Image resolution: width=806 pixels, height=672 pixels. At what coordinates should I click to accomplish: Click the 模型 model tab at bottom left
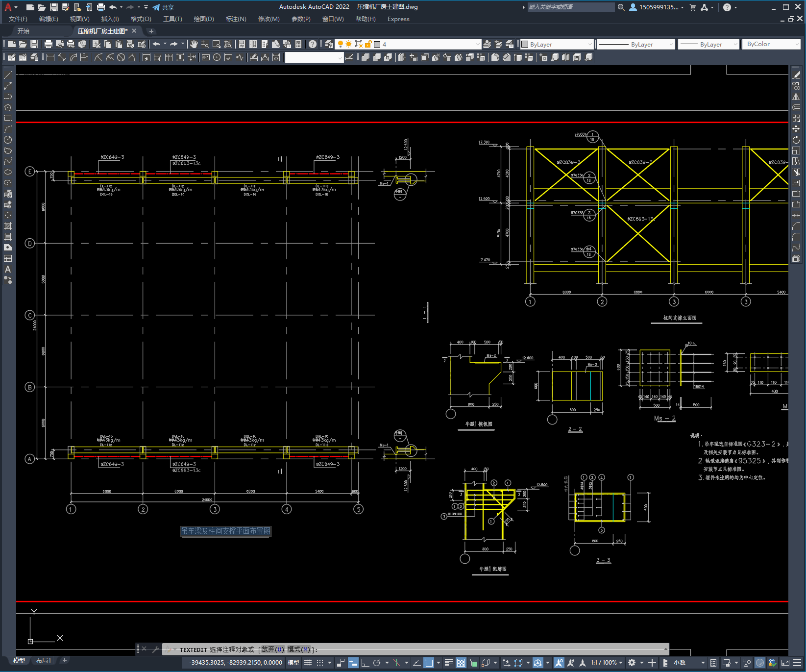[x=19, y=660]
